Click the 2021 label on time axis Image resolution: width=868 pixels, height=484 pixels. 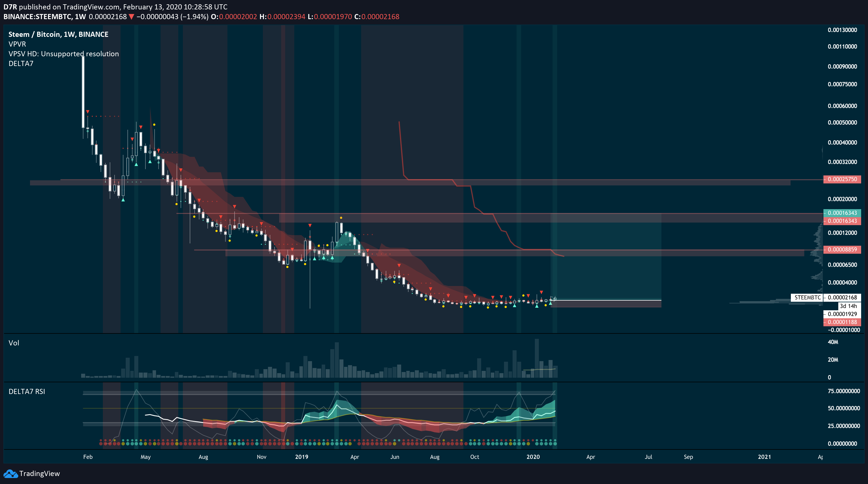[764, 457]
